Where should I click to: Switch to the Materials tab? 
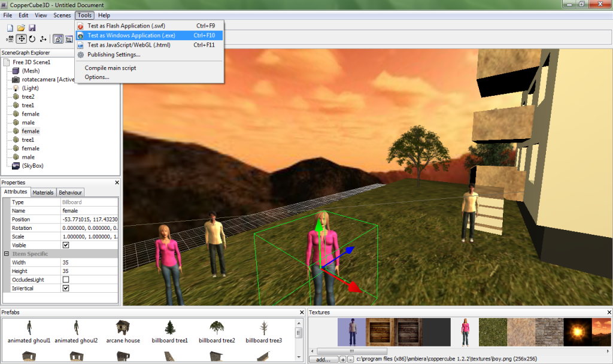coord(43,192)
